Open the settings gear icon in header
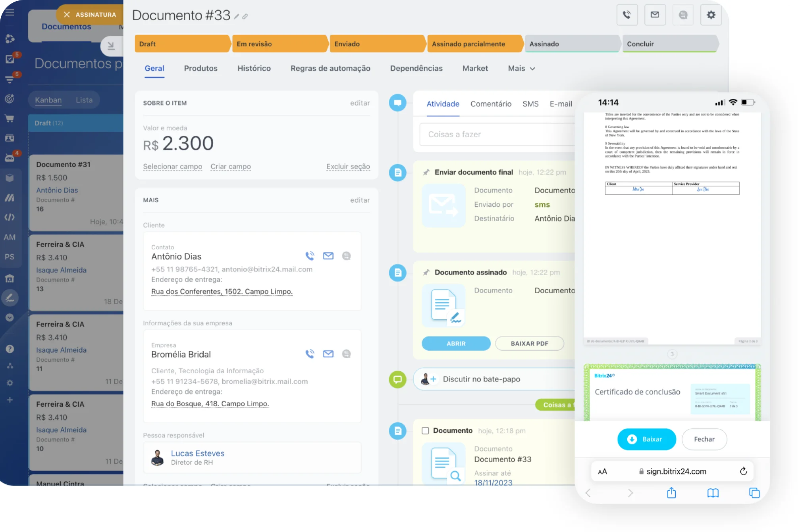The height and width of the screenshot is (532, 798). point(711,15)
